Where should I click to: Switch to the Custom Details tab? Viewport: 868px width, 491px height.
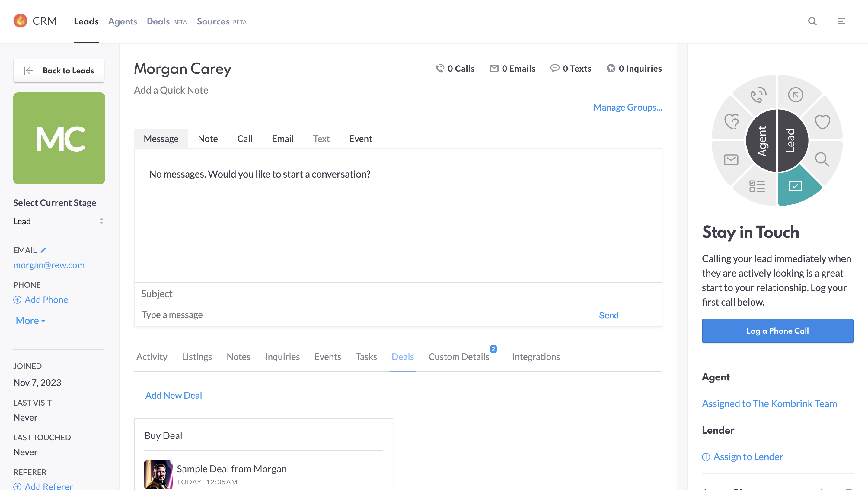[459, 356]
